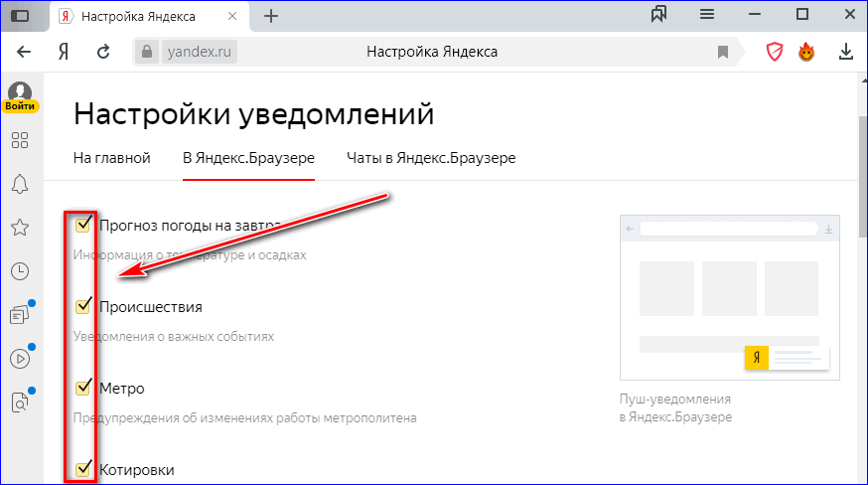868x485 pixels.
Task: Toggle the browser side panel icon
Action: (21, 16)
